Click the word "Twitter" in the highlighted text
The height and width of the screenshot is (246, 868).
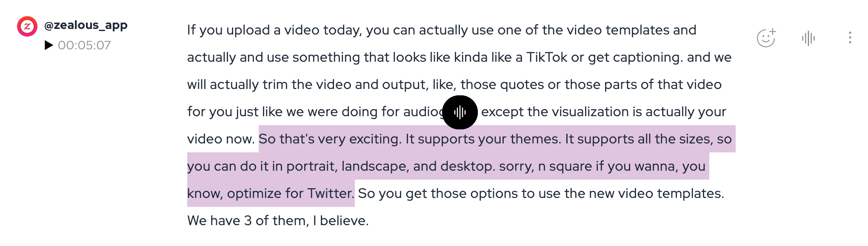click(x=330, y=194)
